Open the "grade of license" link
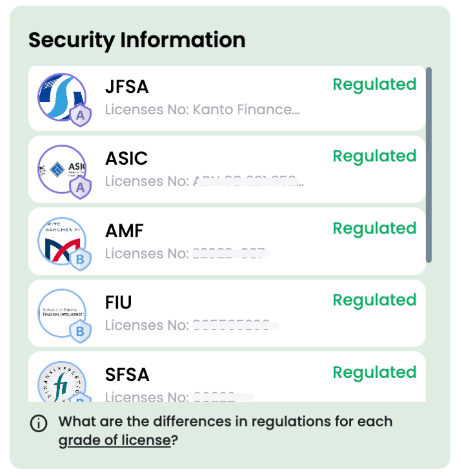Screen dimensions: 461x476 point(114,441)
